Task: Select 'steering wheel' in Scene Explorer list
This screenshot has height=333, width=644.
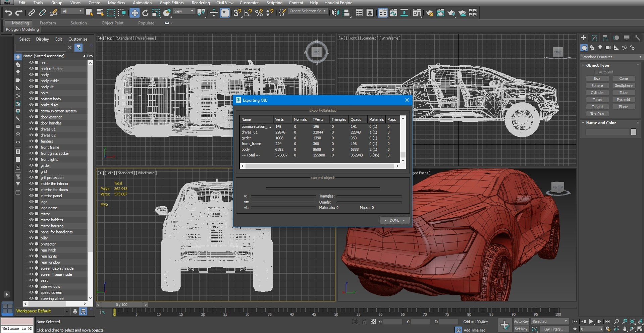Action: pos(52,298)
